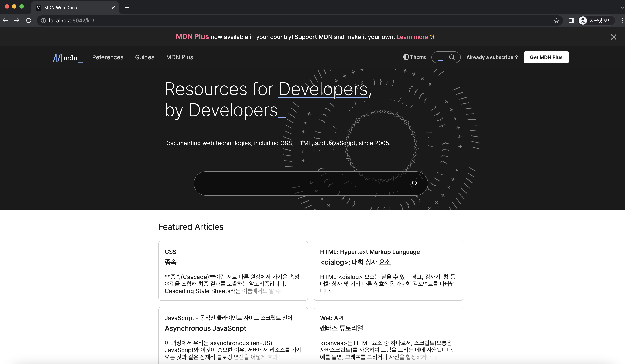Expand the References menu

pos(108,57)
